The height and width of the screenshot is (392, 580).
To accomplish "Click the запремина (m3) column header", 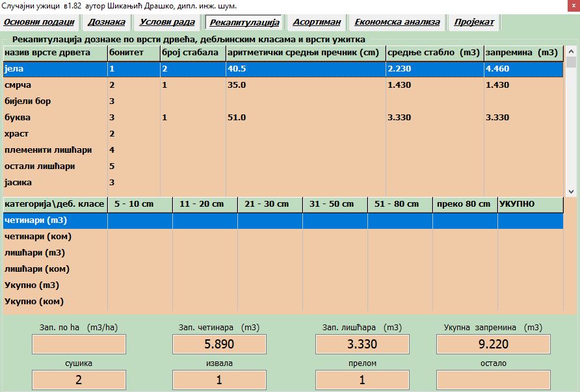I will pos(524,53).
